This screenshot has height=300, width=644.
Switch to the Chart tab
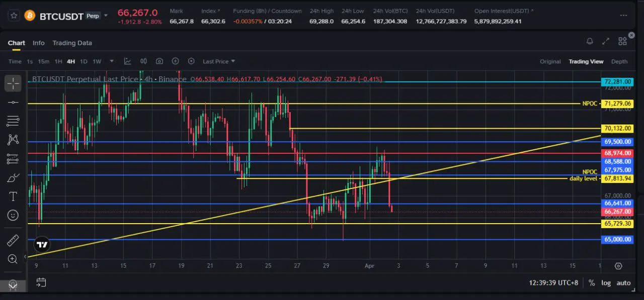[x=16, y=43]
